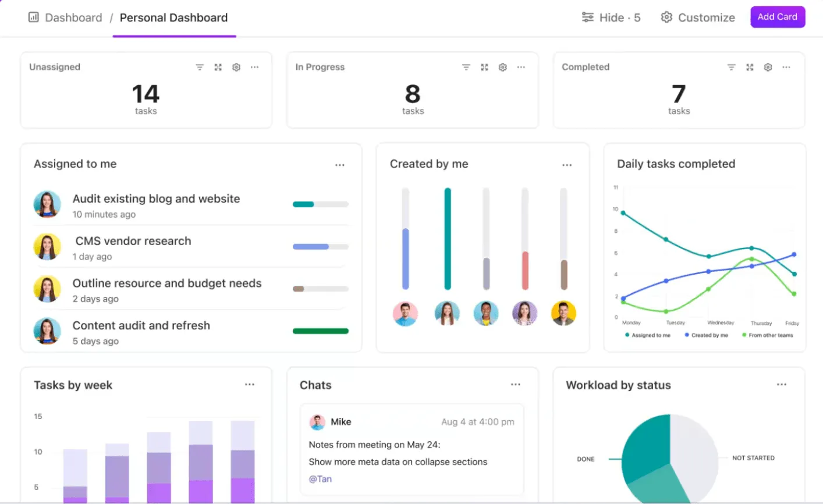The width and height of the screenshot is (823, 504).
Task: Toggle 'Assigned to me' legend series
Action: coord(647,335)
